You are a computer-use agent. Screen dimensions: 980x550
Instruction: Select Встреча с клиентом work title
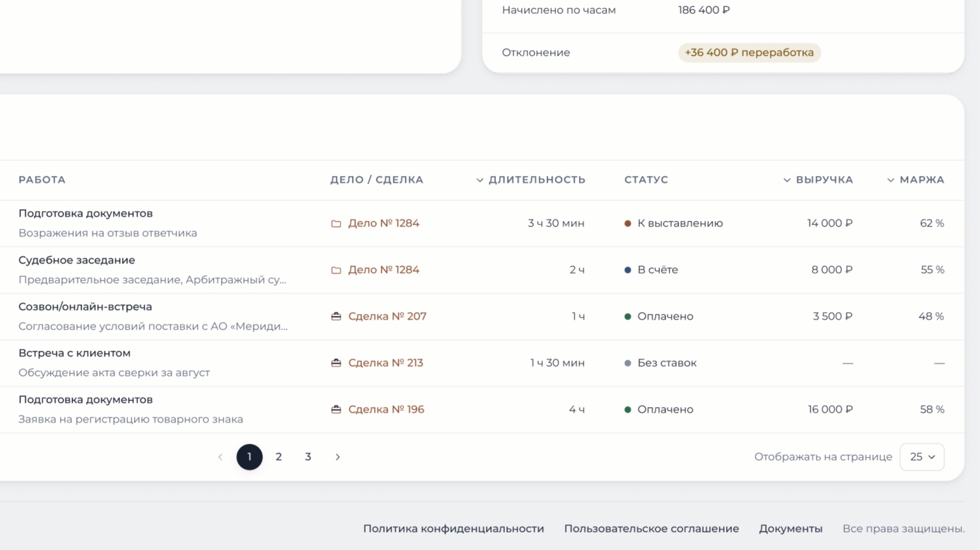pos(74,353)
